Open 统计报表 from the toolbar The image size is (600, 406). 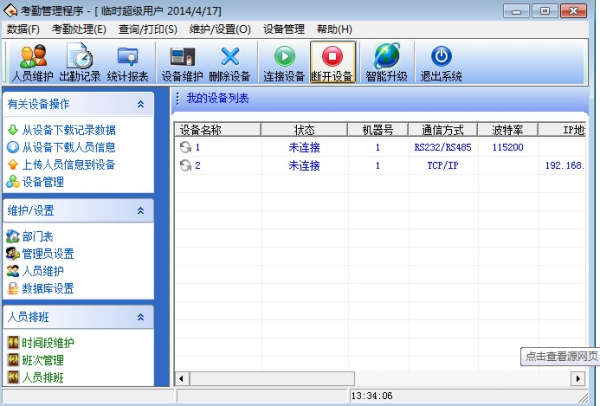point(127,62)
